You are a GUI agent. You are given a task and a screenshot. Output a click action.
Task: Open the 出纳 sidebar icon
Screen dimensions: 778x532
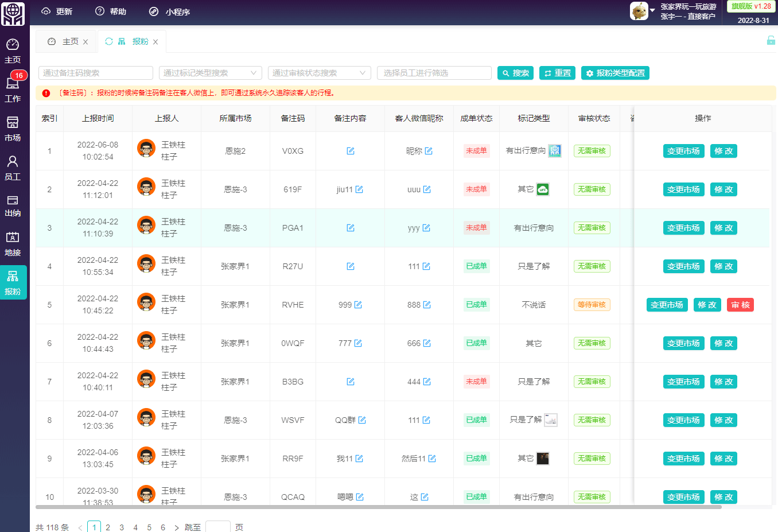coord(14,207)
